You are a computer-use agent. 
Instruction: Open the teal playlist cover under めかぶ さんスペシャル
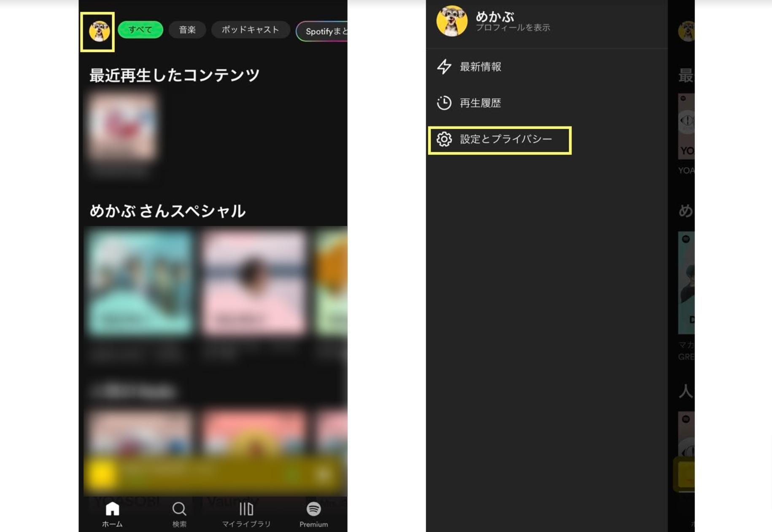point(140,283)
